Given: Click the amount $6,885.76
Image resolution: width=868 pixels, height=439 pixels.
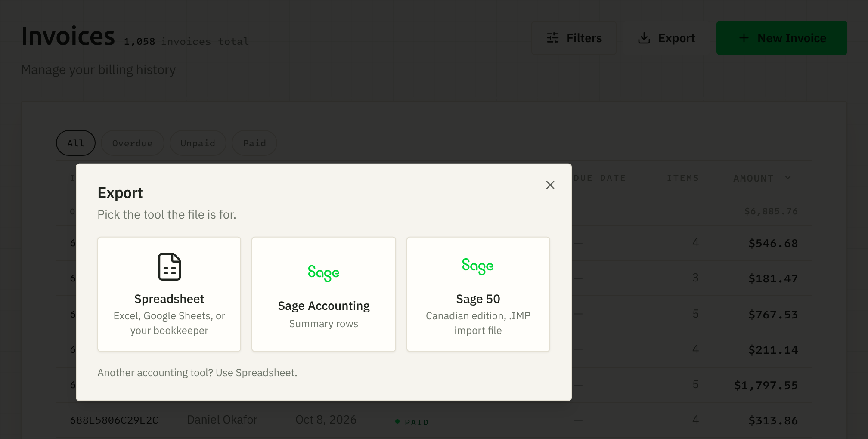Looking at the screenshot, I should coord(771,211).
